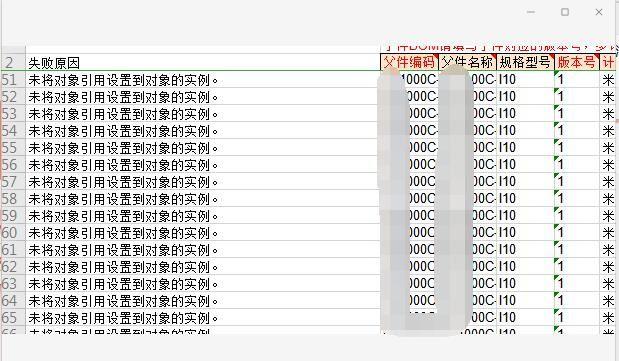This screenshot has width=619, height=361.
Task: Select the 米 unit cell in row 63
Action: point(608,284)
